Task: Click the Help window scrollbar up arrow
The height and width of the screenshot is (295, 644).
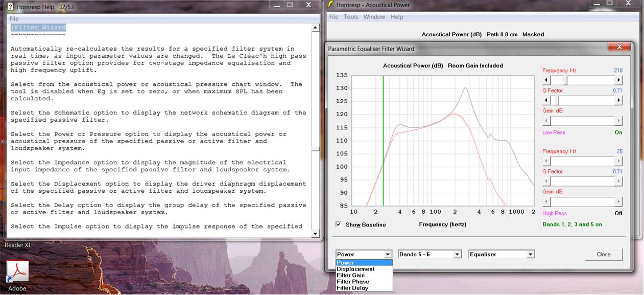Action: (x=315, y=27)
